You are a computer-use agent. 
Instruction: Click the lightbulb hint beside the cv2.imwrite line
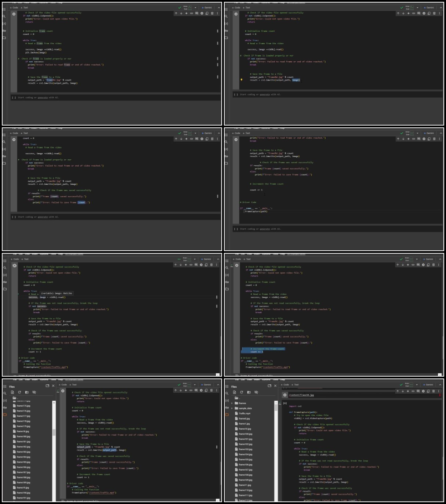click(241, 79)
